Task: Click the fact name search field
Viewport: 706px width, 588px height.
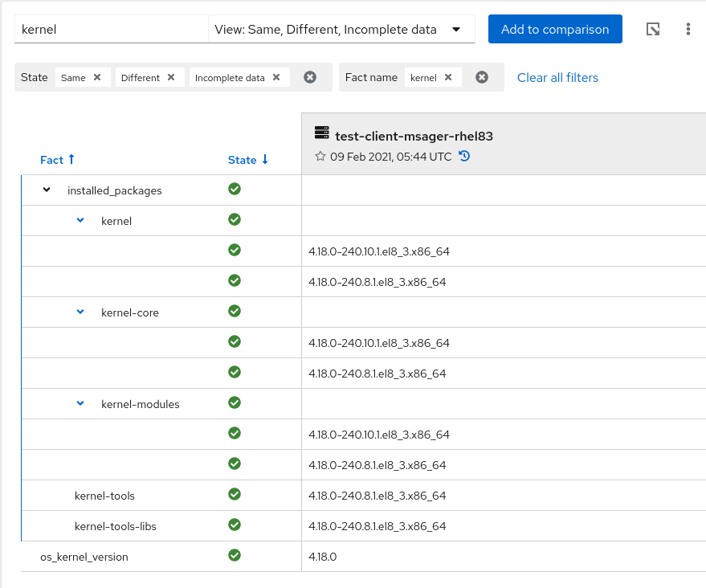Action: (x=111, y=30)
